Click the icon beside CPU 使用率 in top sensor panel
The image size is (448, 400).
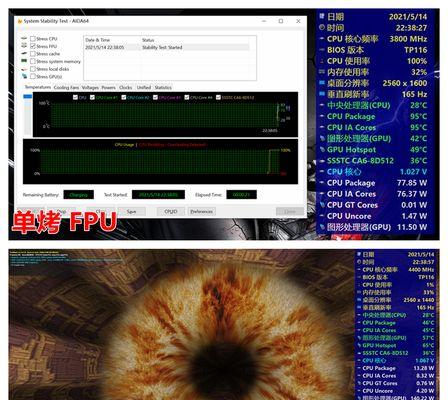322,61
